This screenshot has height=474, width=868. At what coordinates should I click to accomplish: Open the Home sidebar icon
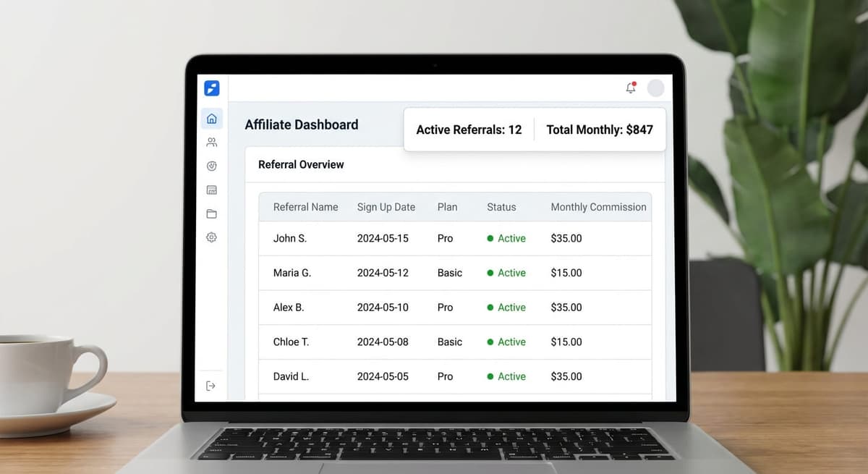211,119
